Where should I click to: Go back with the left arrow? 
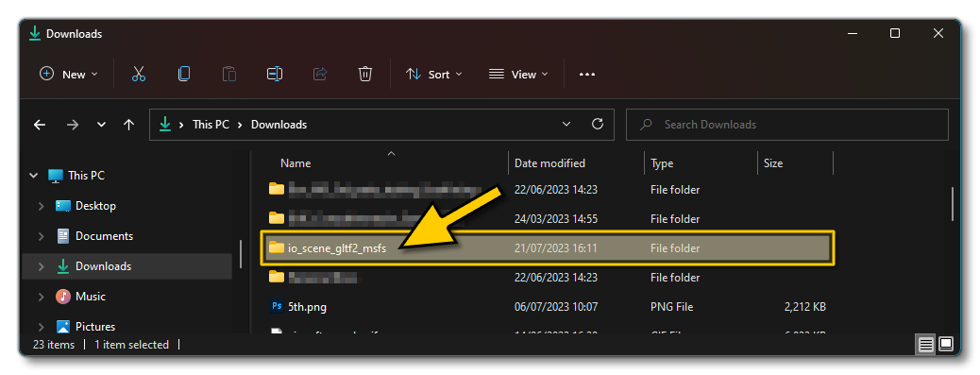(40, 125)
